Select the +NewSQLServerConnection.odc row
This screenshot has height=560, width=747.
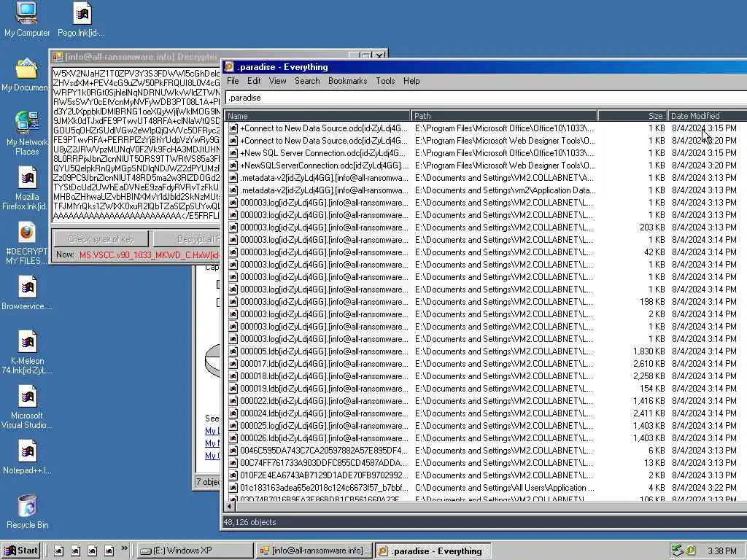(486, 166)
